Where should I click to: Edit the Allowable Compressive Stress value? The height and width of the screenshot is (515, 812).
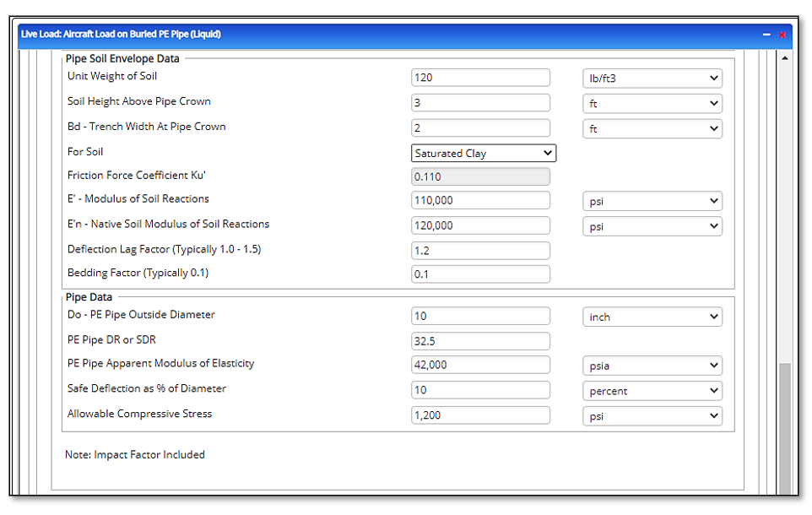click(x=480, y=415)
